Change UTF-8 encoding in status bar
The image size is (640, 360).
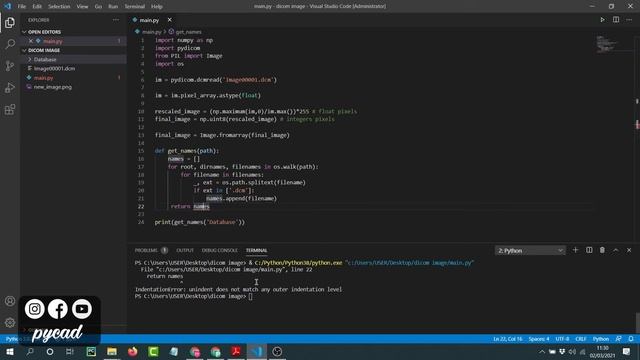[x=562, y=339]
